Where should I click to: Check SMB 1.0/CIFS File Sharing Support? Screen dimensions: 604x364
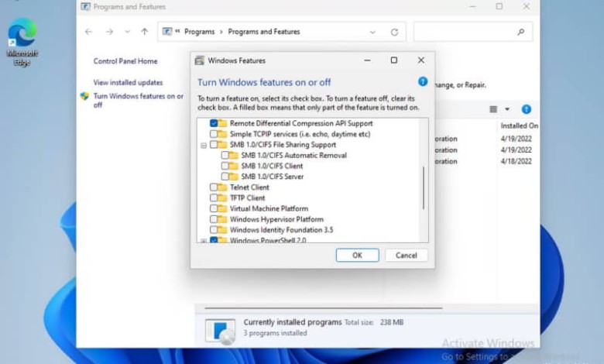click(x=214, y=145)
